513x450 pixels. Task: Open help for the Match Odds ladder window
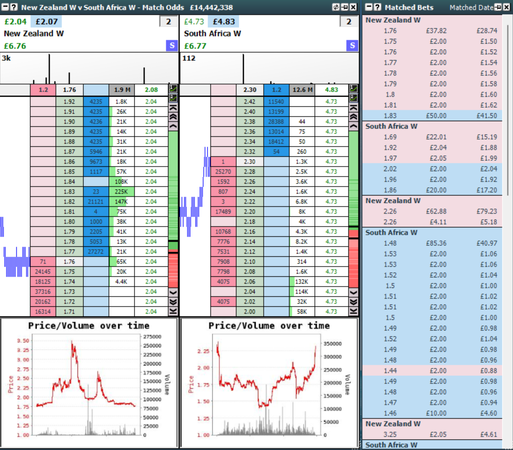coord(14,7)
